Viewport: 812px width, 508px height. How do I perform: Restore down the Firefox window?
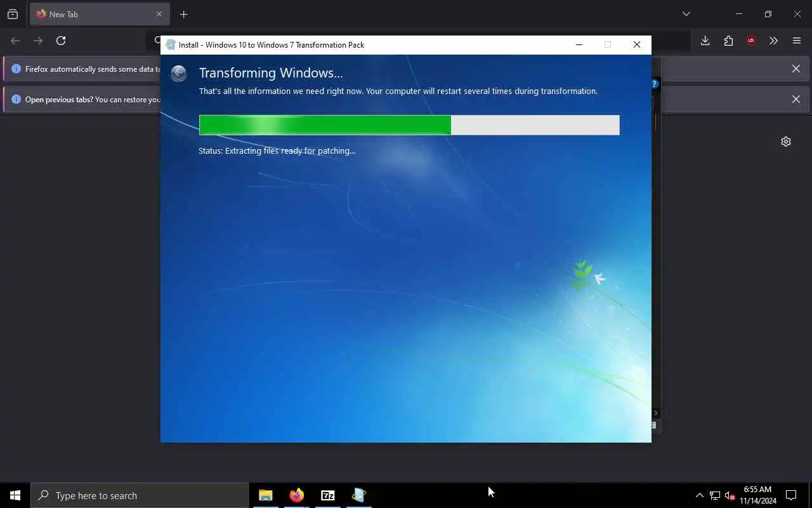click(x=768, y=14)
